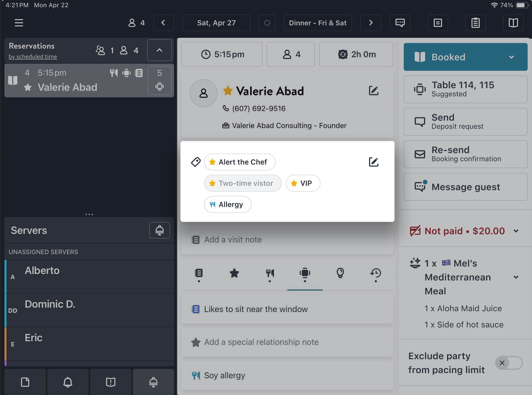Re-send the booking confirmation

465,154
